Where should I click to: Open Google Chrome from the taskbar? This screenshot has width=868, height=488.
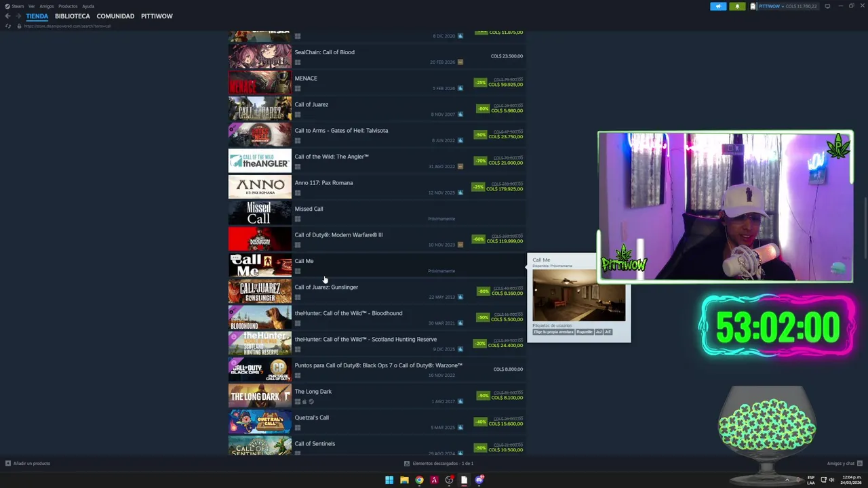[419, 480]
